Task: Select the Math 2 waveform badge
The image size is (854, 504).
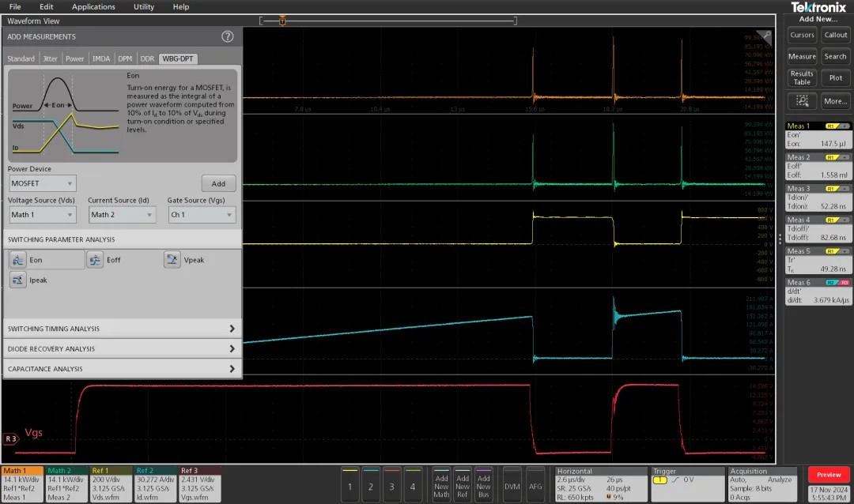Action: coord(67,484)
